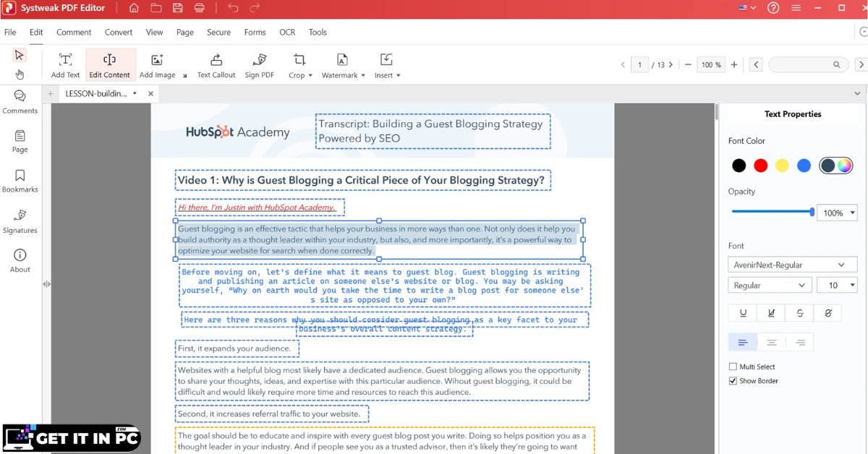This screenshot has height=454, width=868.
Task: Enable the Multi Select checkbox
Action: pos(733,367)
